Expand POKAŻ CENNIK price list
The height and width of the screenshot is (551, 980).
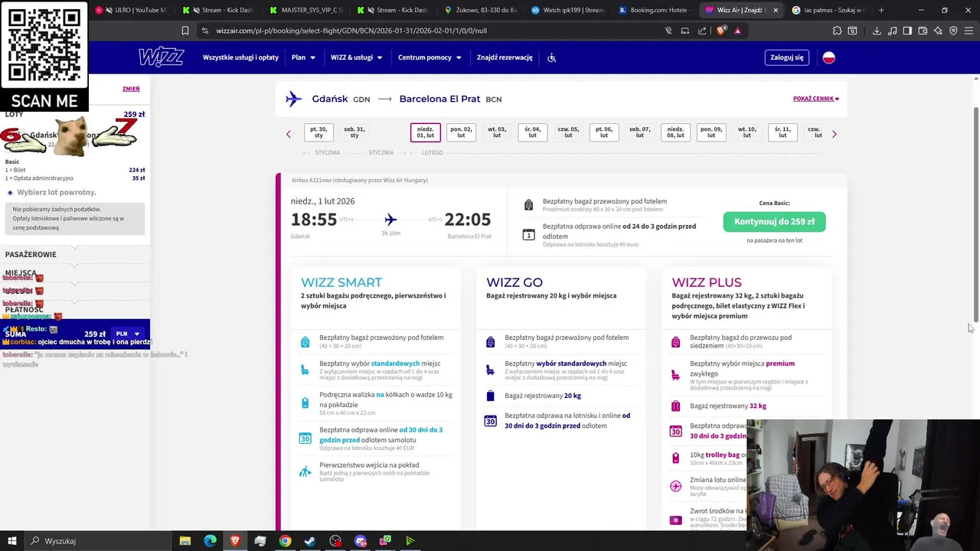coord(816,99)
